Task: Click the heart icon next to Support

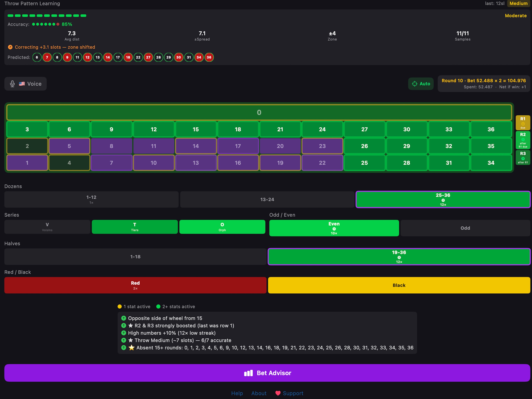Action: tap(278, 393)
